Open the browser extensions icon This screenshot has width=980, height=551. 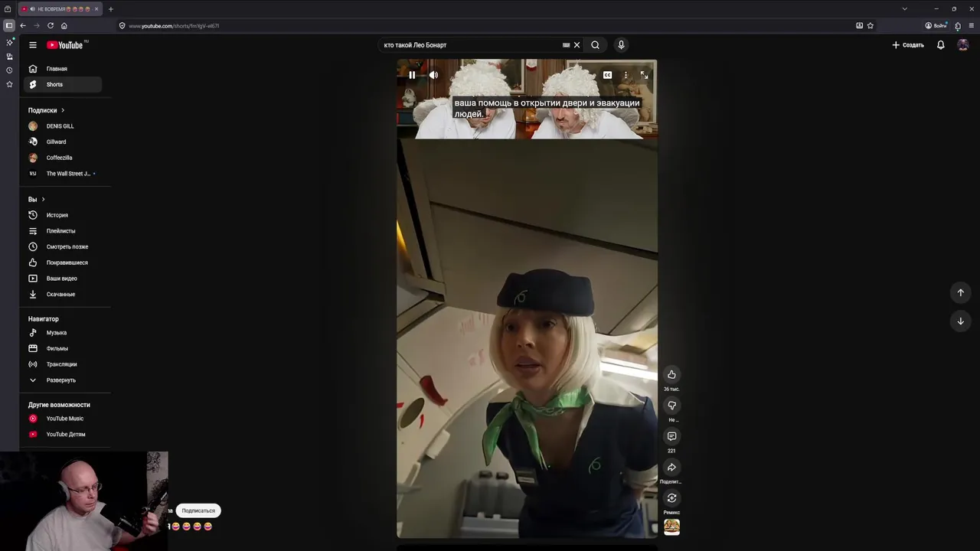click(958, 25)
